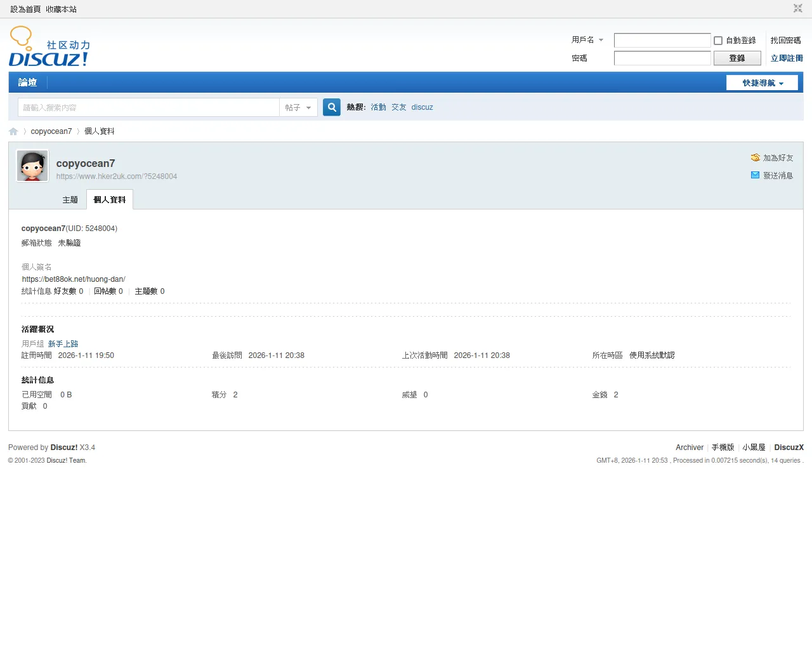Expand the username login type dropdown
812x650 pixels.
click(x=587, y=40)
